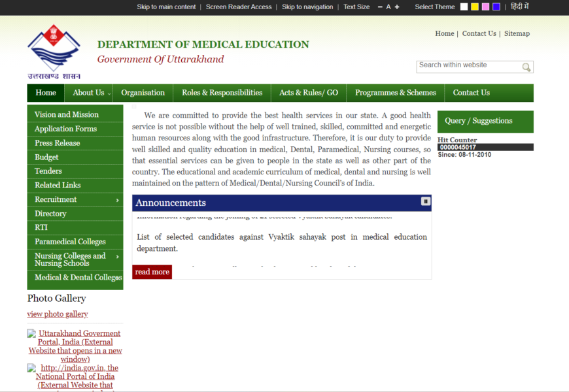Open Vision and Mission sidebar item
The image size is (569, 392).
(75, 114)
